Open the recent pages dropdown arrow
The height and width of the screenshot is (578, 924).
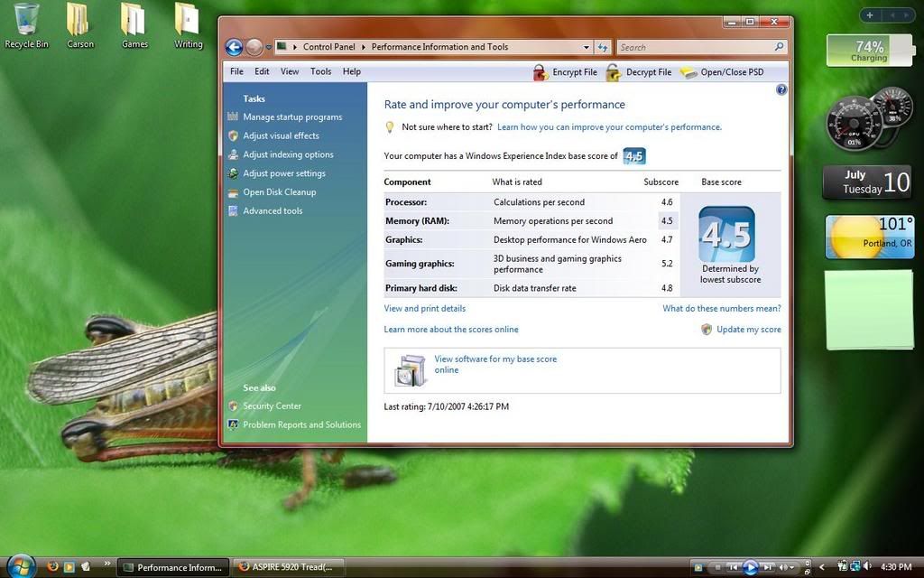(x=269, y=47)
